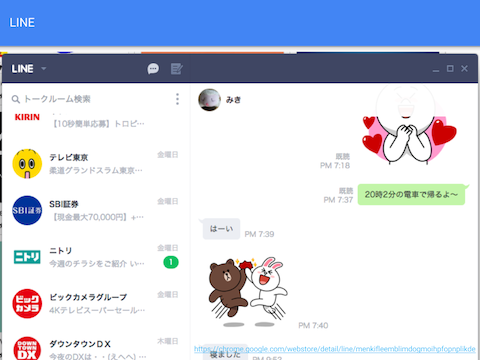Image resolution: width=480 pixels, height=360 pixels.
Task: Select the SBI証券 blue avatar
Action: (27, 210)
